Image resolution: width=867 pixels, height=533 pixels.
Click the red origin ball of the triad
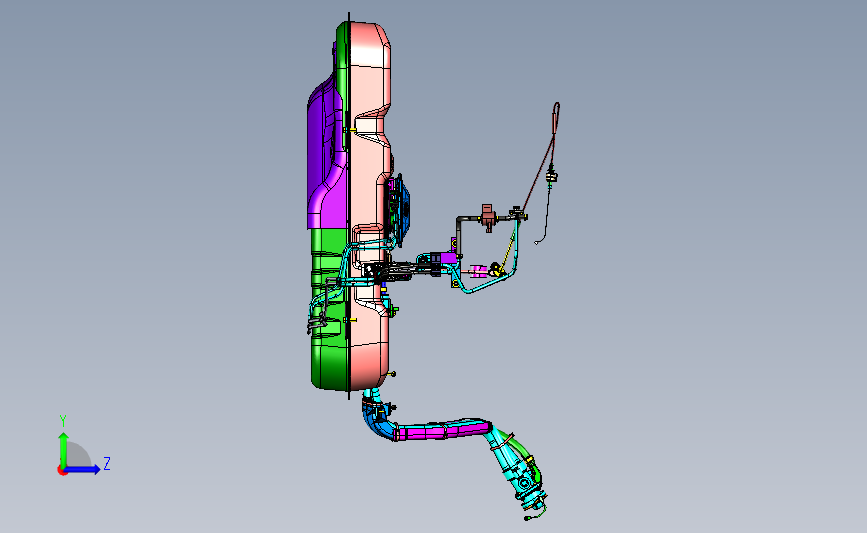tap(62, 471)
